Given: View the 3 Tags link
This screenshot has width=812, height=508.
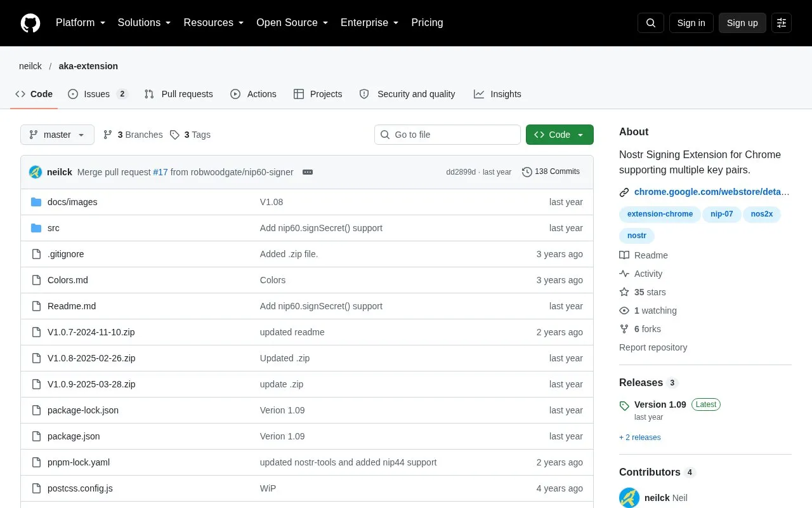Looking at the screenshot, I should (x=190, y=135).
